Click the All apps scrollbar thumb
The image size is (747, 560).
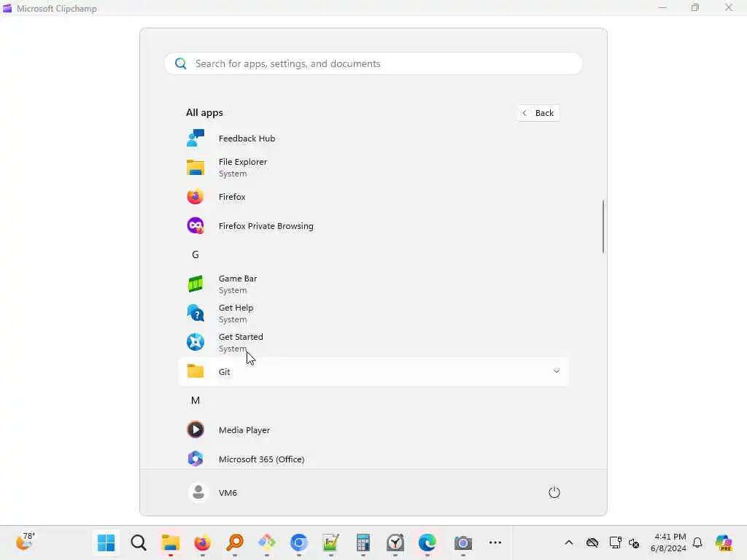pyautogui.click(x=603, y=226)
